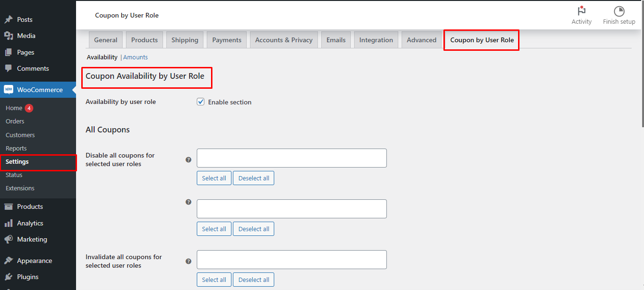Open the Extensions submenu item

pos(20,188)
